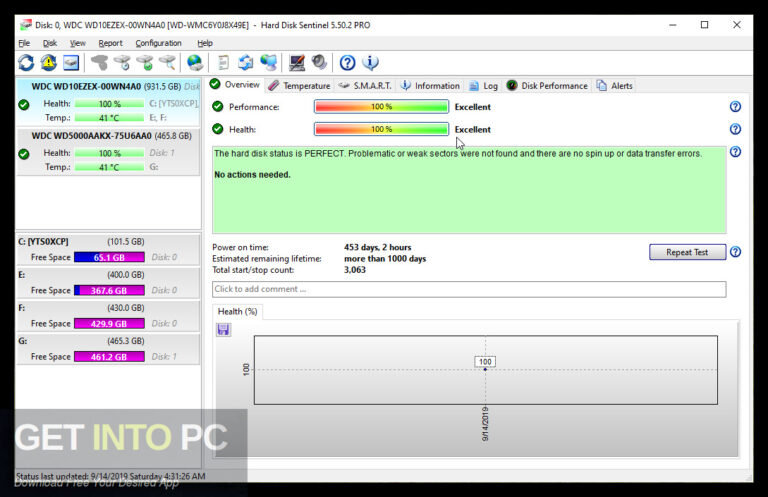Select the Health (%) graph tab
768x497 pixels.
[x=238, y=311]
